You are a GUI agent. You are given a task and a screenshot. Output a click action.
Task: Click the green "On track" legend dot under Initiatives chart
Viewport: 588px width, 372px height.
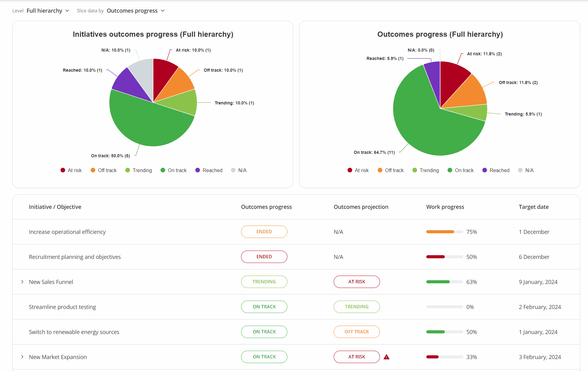click(162, 170)
